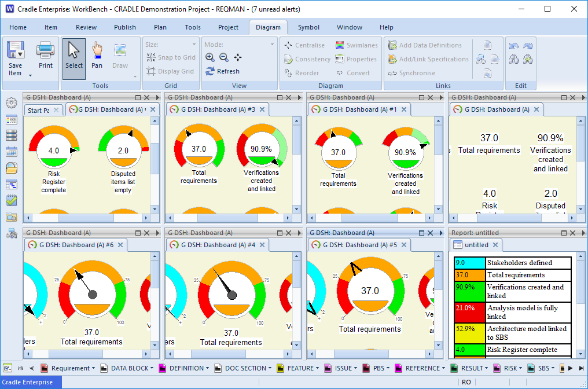Click the item bar jump-to-last arrow

(x=581, y=368)
